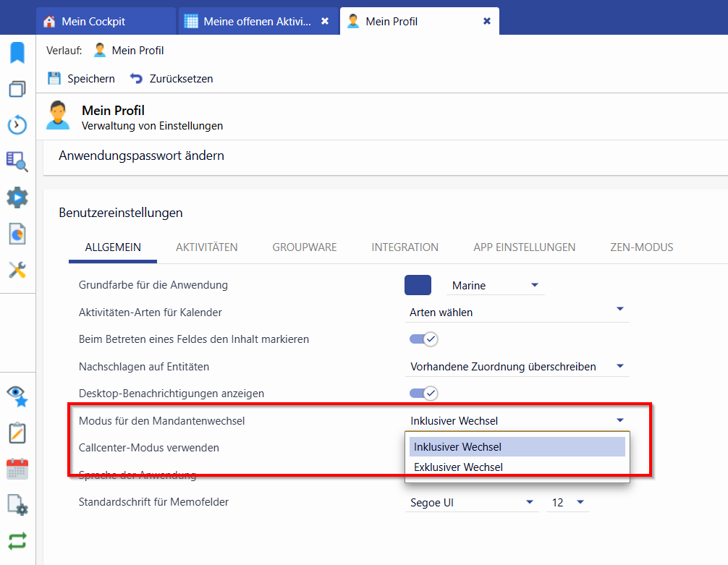Click the Speichern button
The image size is (728, 565).
81,79
